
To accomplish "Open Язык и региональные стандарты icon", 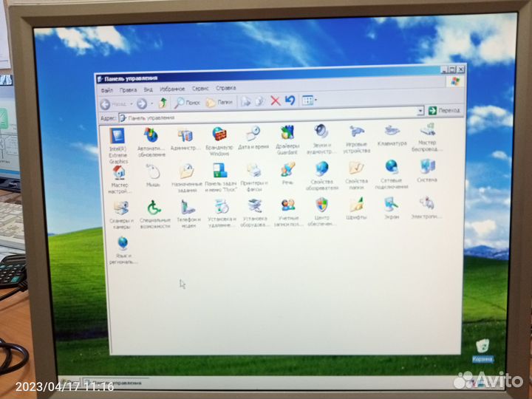I will coord(123,250).
